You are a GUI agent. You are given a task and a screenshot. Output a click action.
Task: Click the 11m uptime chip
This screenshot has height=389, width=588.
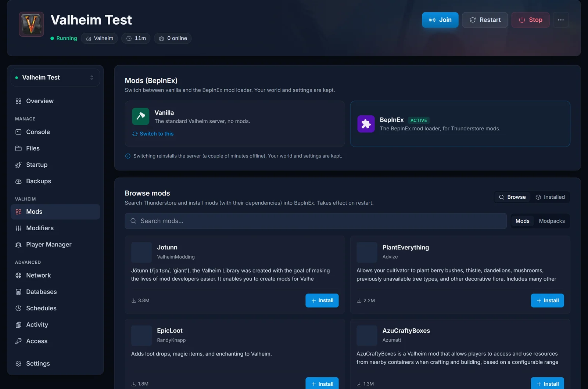point(136,38)
